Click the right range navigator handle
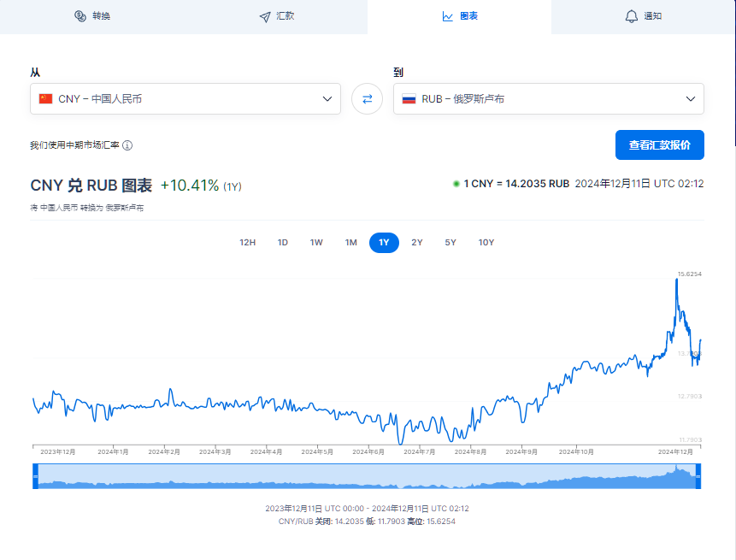 click(698, 476)
